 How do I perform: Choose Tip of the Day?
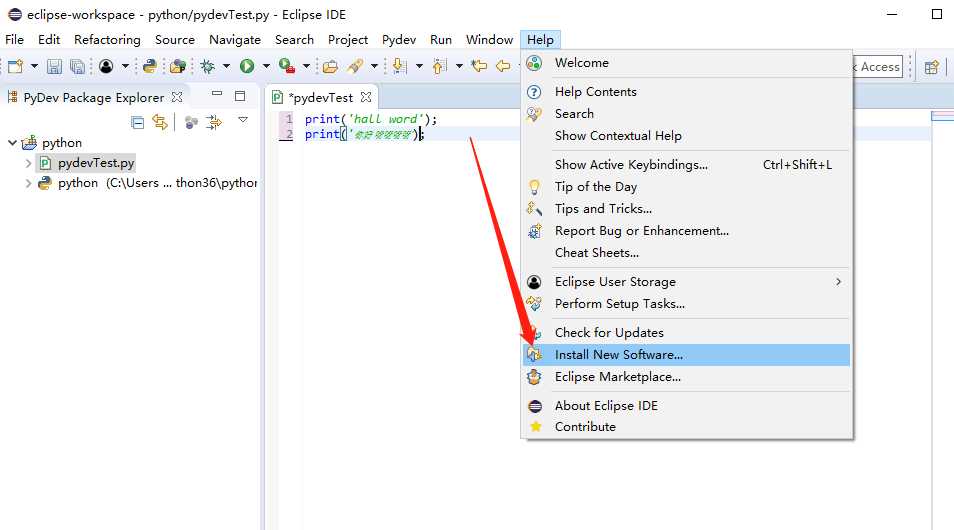coord(686,187)
